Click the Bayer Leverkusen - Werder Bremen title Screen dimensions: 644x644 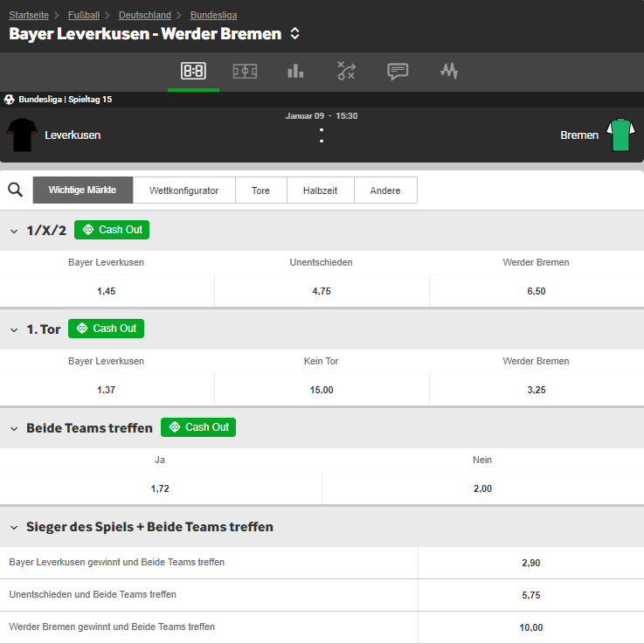point(145,34)
